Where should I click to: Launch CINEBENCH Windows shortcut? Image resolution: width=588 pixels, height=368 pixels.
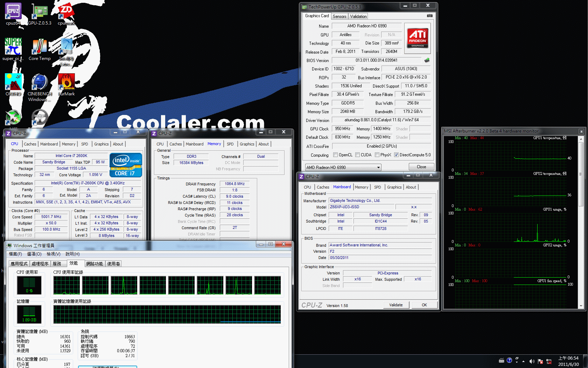[40, 87]
